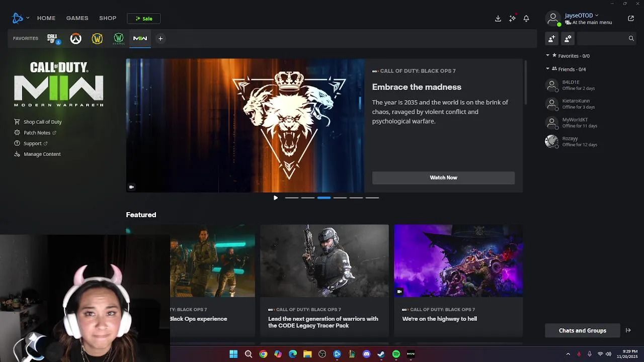
Task: Select friend MyWorldKT
Action: point(590,123)
